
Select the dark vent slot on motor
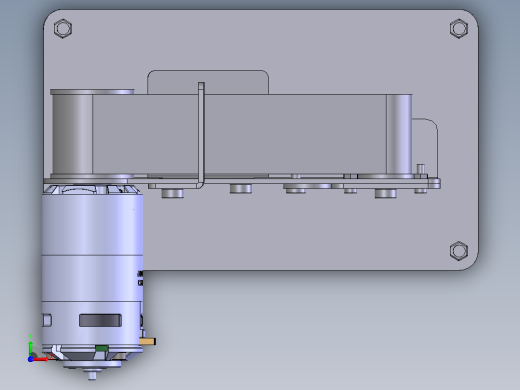[x=100, y=320]
